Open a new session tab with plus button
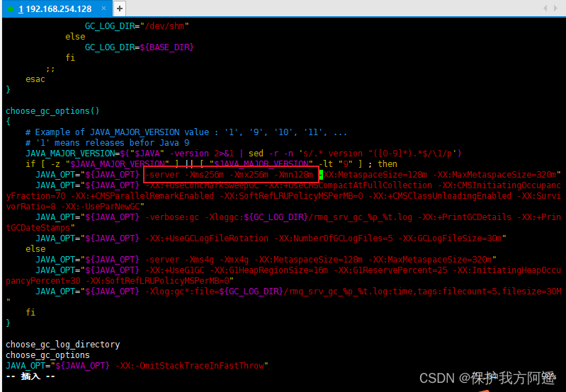The image size is (566, 392). click(x=120, y=8)
